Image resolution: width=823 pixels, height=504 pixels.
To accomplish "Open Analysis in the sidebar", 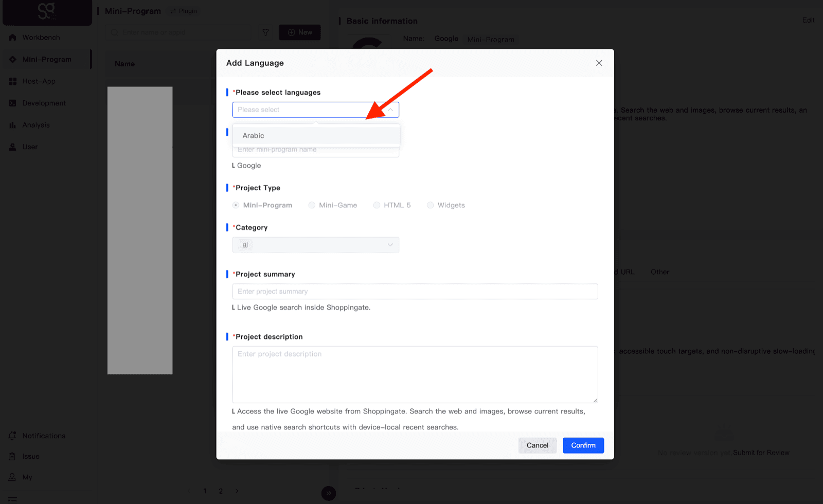I will 36,125.
